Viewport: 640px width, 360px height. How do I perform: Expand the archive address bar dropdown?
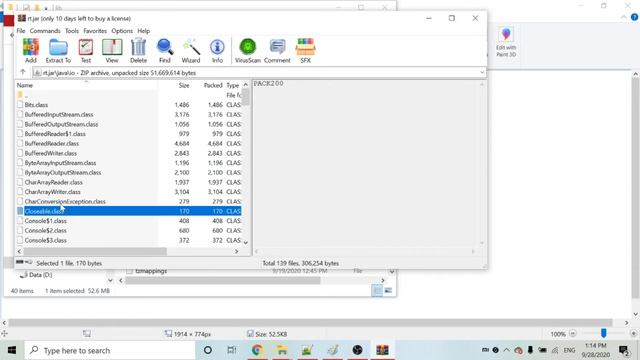482,73
